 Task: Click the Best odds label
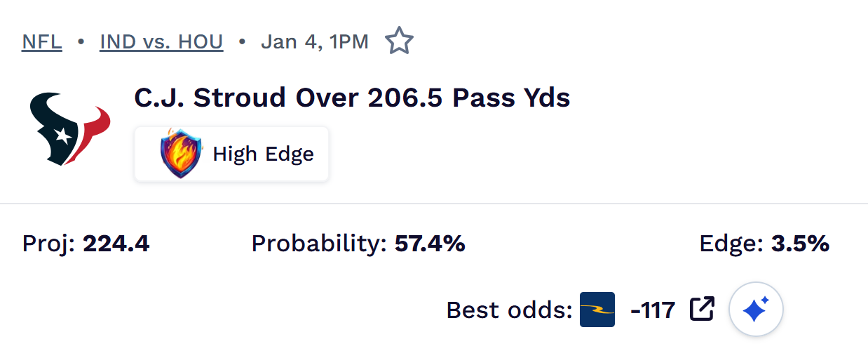pyautogui.click(x=509, y=310)
